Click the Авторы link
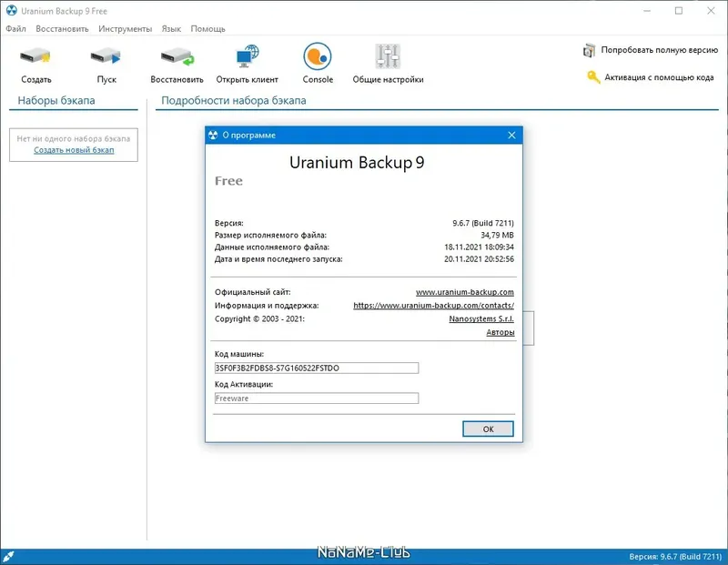Screen dimensions: 728x565 coord(500,332)
